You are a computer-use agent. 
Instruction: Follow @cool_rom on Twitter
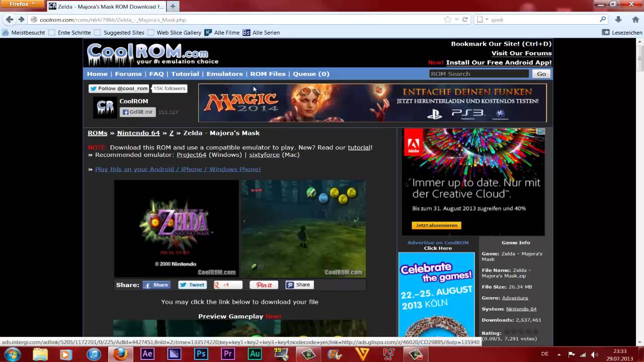pos(119,88)
